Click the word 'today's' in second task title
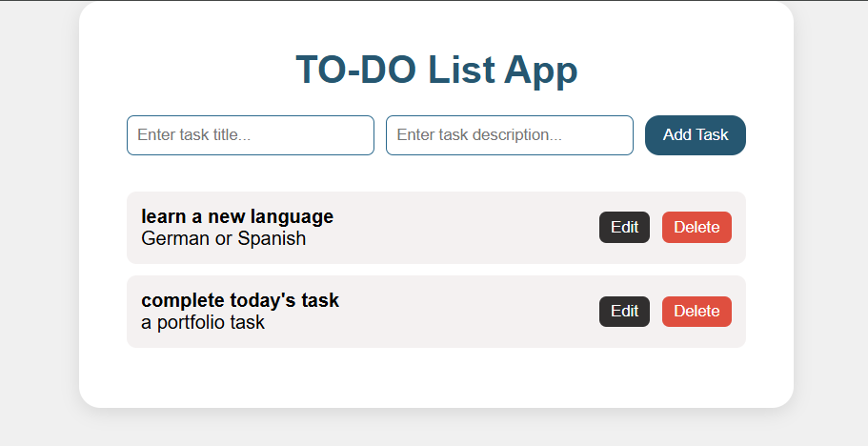 click(x=261, y=301)
